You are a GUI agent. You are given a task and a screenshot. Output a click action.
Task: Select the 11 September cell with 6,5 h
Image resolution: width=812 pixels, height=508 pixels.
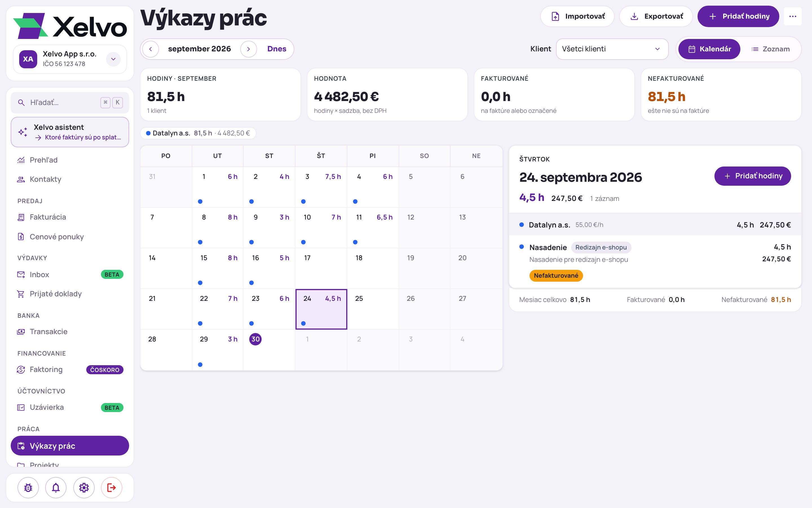(373, 228)
